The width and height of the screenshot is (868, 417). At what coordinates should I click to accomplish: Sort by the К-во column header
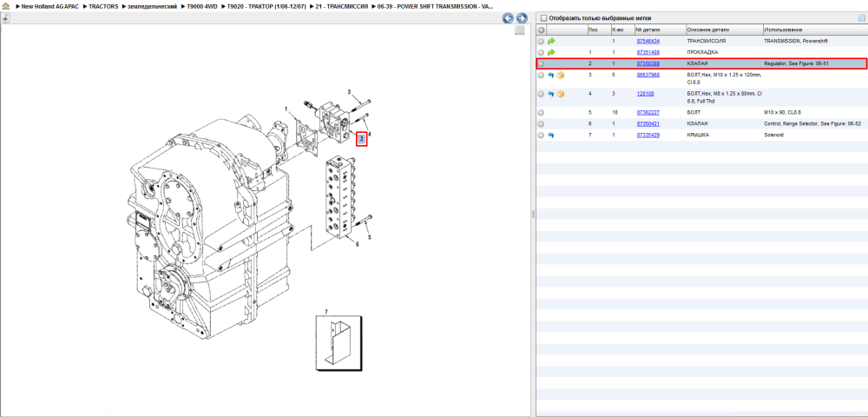[x=622, y=30]
